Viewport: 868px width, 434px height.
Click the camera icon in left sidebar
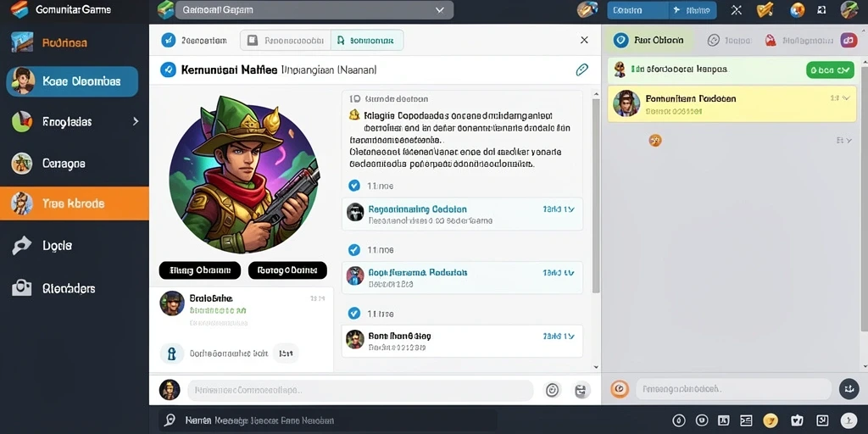[x=21, y=288]
